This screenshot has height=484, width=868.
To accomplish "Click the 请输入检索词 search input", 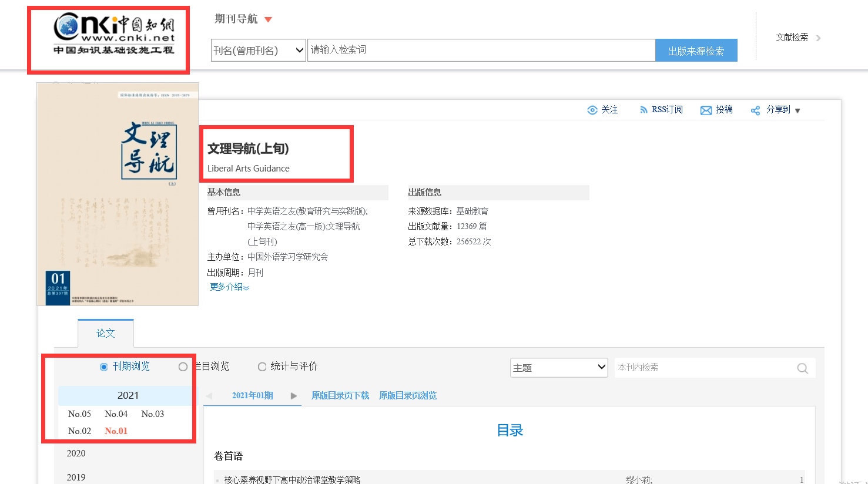I will click(x=481, y=50).
